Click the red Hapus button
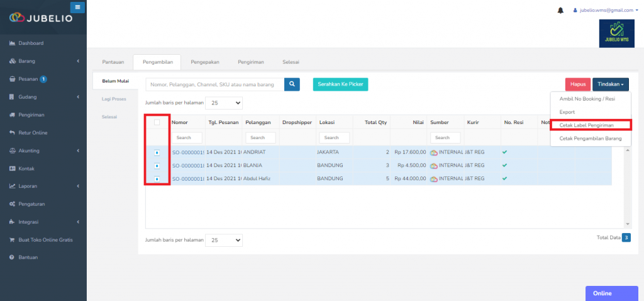644x301 pixels. click(x=578, y=84)
